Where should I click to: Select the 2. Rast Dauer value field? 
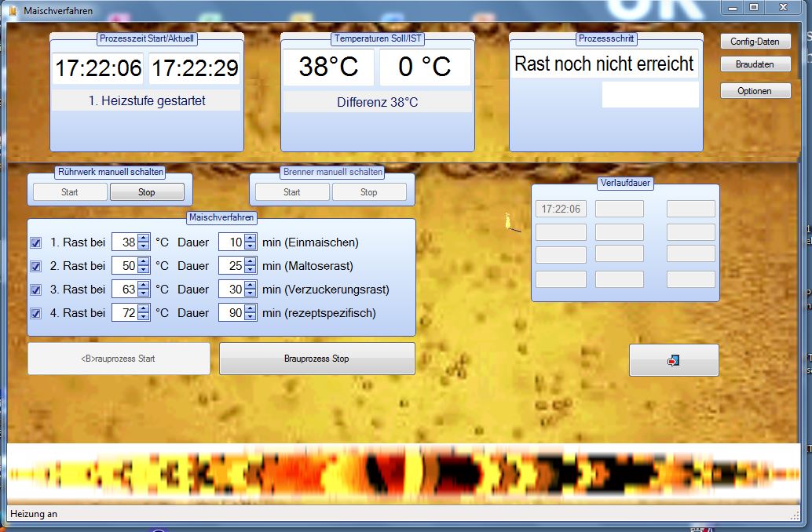[231, 266]
